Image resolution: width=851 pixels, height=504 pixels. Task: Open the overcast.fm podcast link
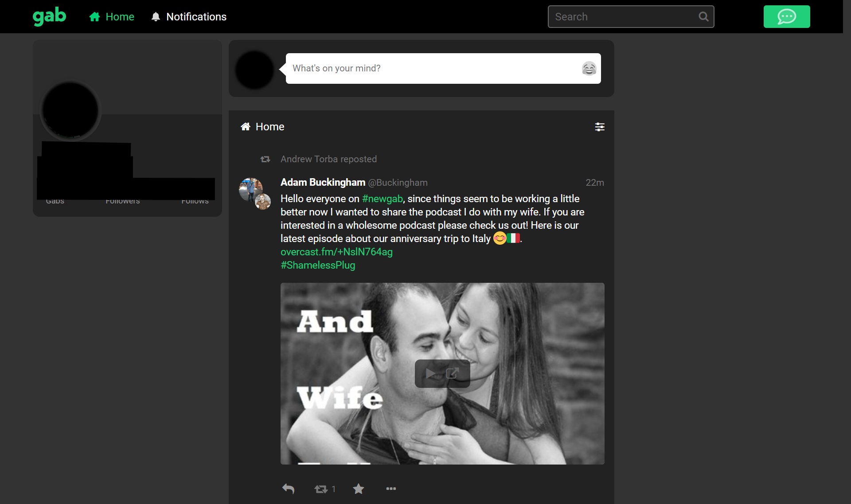tap(336, 252)
